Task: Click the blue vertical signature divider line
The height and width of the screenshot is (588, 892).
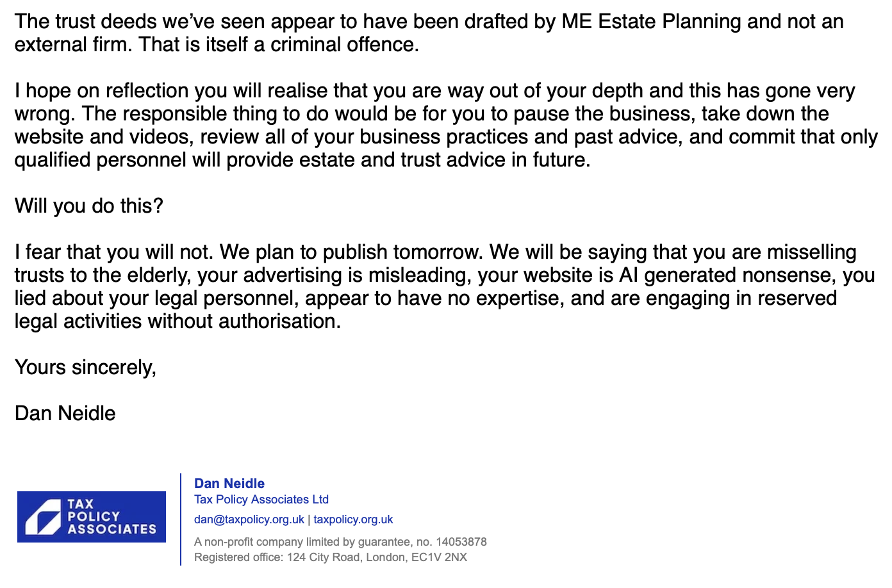Action: (181, 519)
